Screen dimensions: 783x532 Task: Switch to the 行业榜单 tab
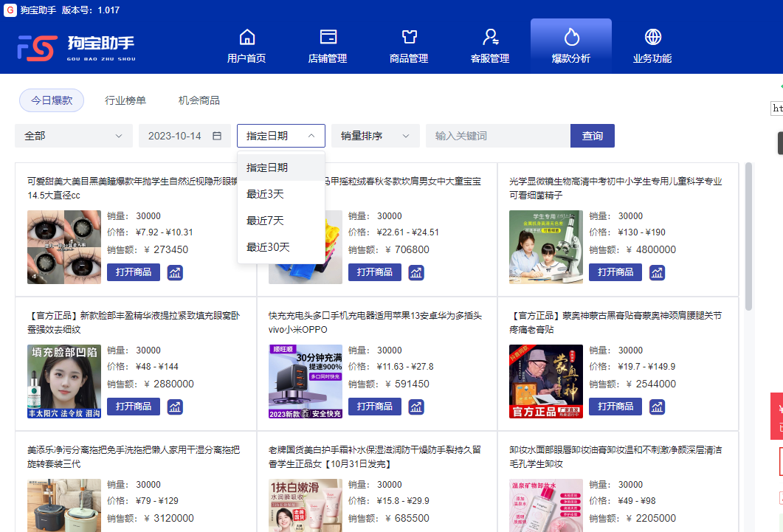click(x=125, y=100)
